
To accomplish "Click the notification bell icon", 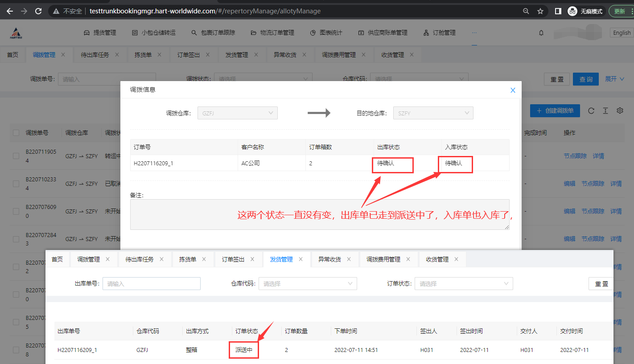I will pos(541,33).
